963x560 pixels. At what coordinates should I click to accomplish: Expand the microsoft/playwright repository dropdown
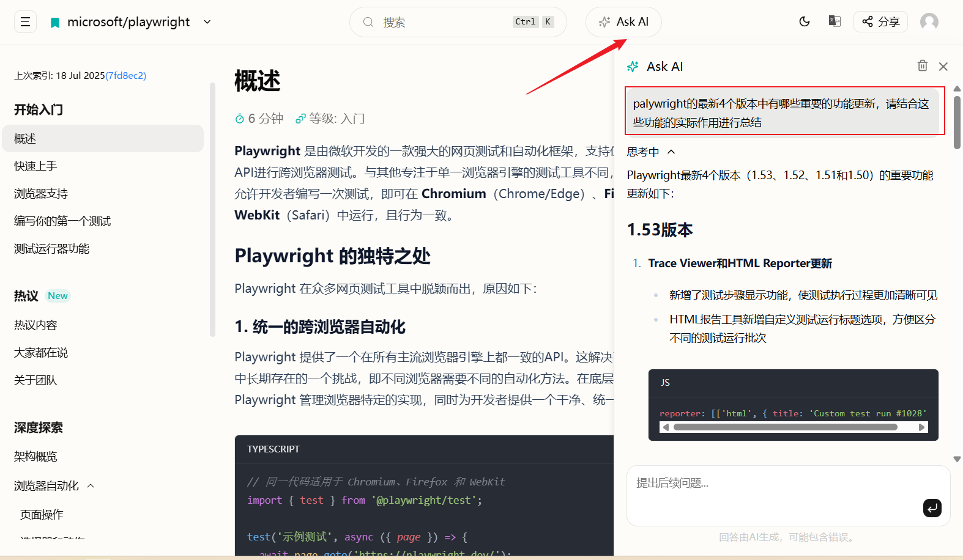pos(207,22)
